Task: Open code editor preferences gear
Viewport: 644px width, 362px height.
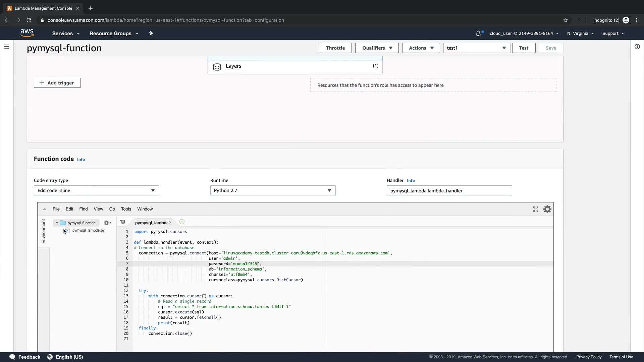Action: pyautogui.click(x=547, y=209)
